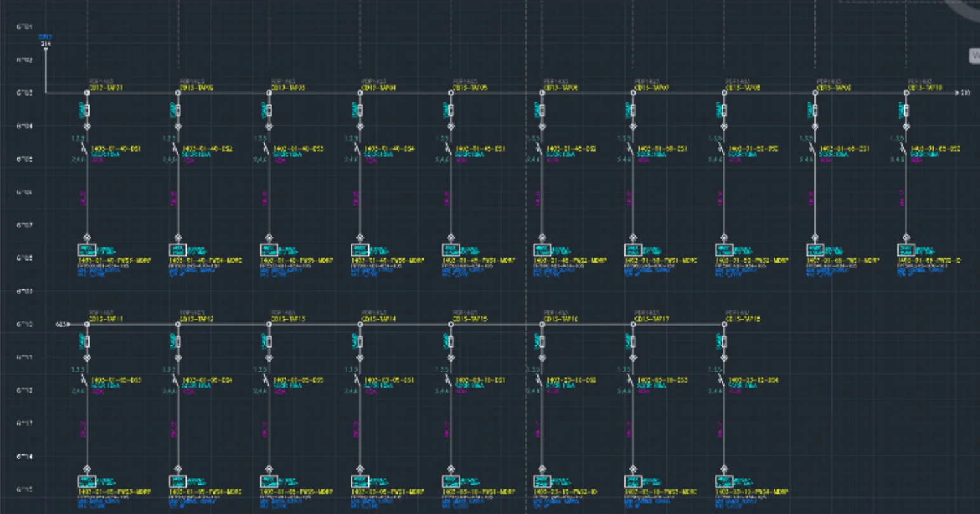Select the vertical incoming feeder line at top left
Viewport: 980px width, 514px height.
pyautogui.click(x=46, y=70)
